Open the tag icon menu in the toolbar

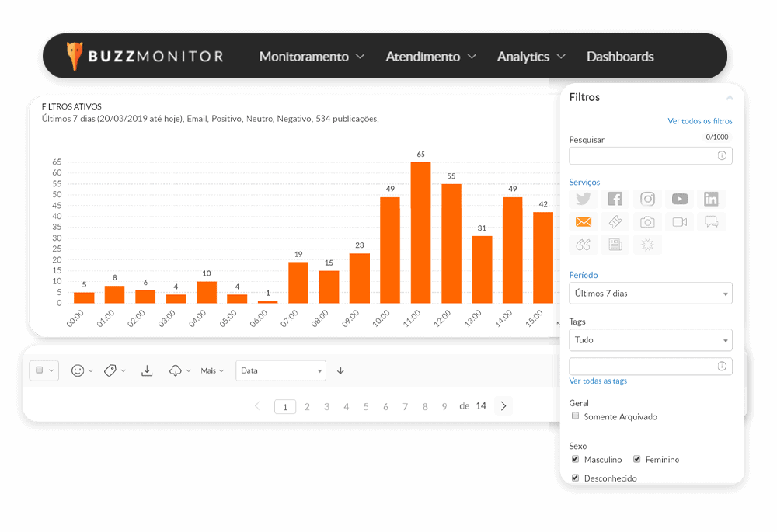point(114,371)
